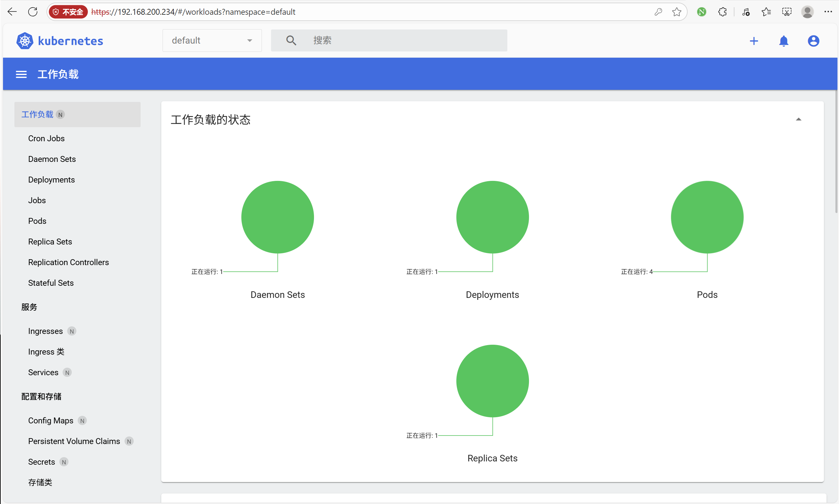This screenshot has width=839, height=504.
Task: Open the default namespace dropdown
Action: (x=212, y=40)
